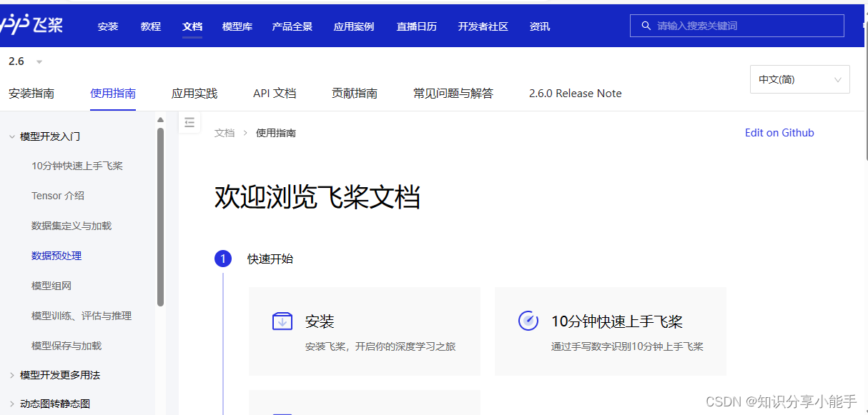Viewport: 868px width, 415px height.
Task: Switch to the API 文档 tab
Action: pos(275,94)
